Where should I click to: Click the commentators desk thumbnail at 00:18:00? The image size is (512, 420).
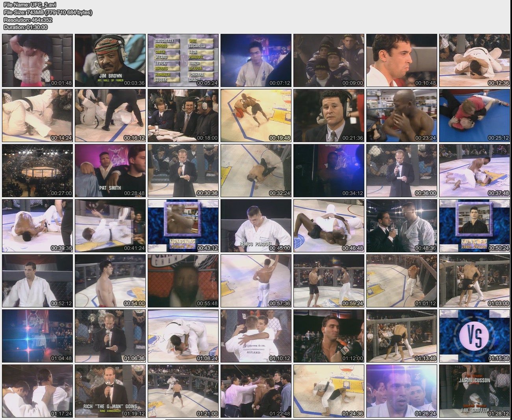[x=183, y=115]
